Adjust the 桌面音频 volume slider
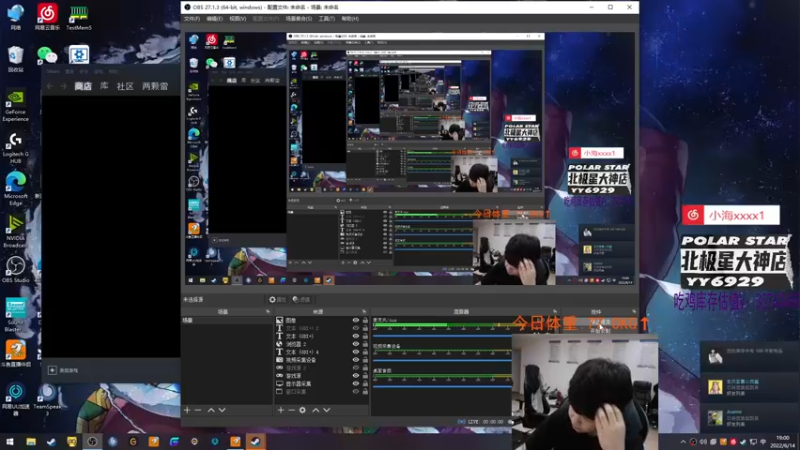Screen dimensions: 800x450 point(442,386)
